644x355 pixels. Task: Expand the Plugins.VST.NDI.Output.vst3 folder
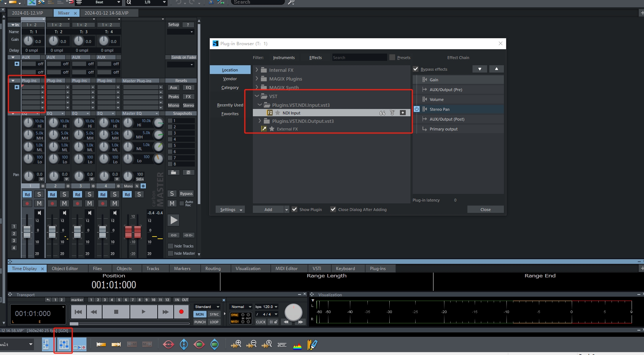point(260,121)
